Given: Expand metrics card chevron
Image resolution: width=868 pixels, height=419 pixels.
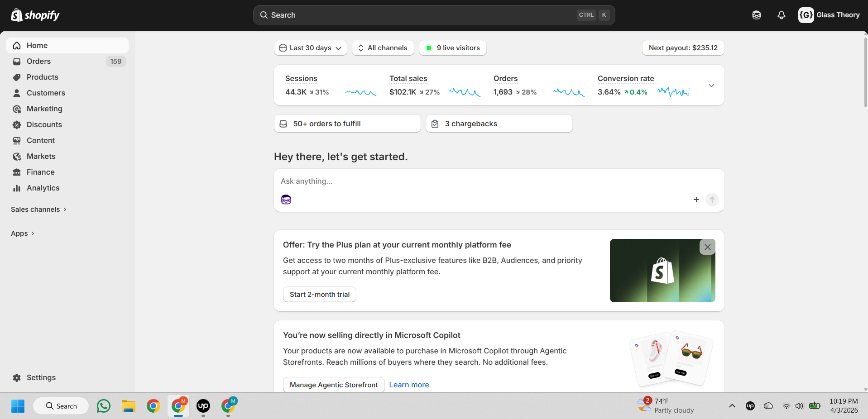Looking at the screenshot, I should click(x=711, y=86).
